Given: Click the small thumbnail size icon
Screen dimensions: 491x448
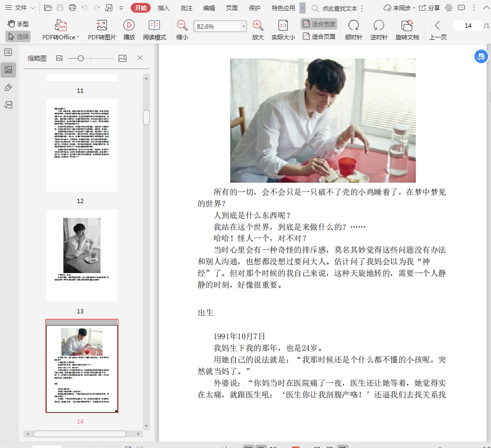Looking at the screenshot, I should click(x=59, y=58).
